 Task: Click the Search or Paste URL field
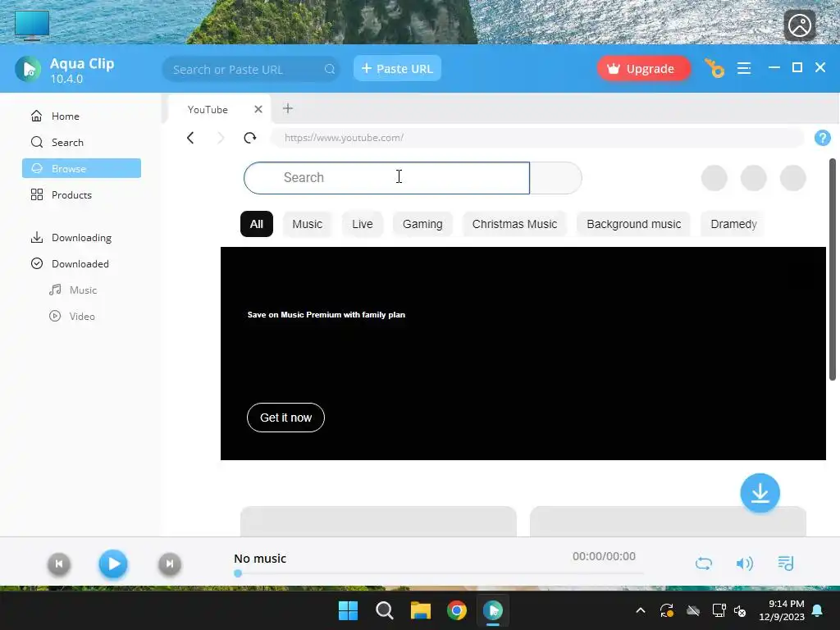point(251,69)
